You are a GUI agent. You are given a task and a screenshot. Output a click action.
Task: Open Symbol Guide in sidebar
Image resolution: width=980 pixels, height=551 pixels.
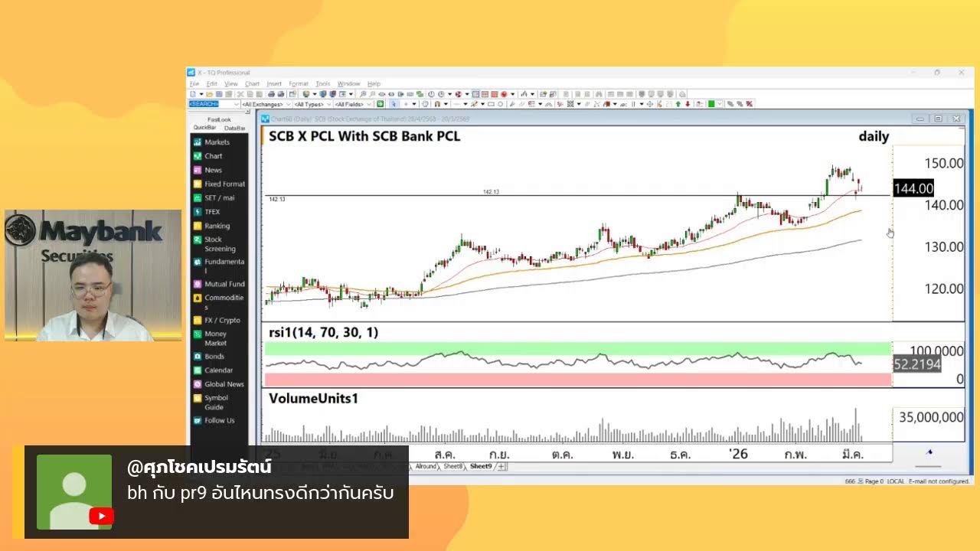pyautogui.click(x=211, y=402)
